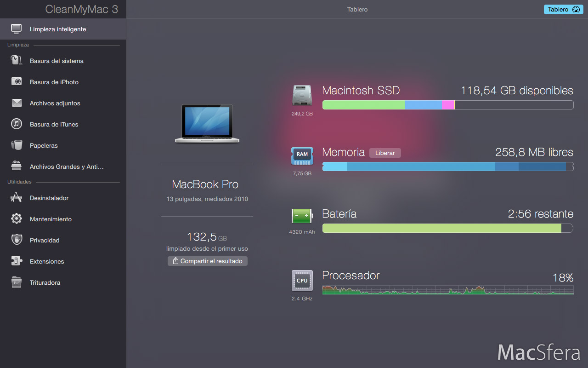The height and width of the screenshot is (368, 588).
Task: Open Archivos Grandes y Anti… entry
Action: (x=63, y=167)
